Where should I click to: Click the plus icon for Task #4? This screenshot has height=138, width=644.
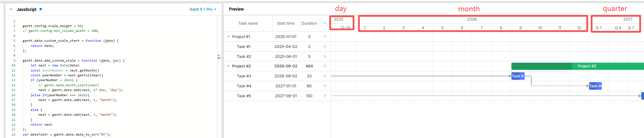click(325, 86)
